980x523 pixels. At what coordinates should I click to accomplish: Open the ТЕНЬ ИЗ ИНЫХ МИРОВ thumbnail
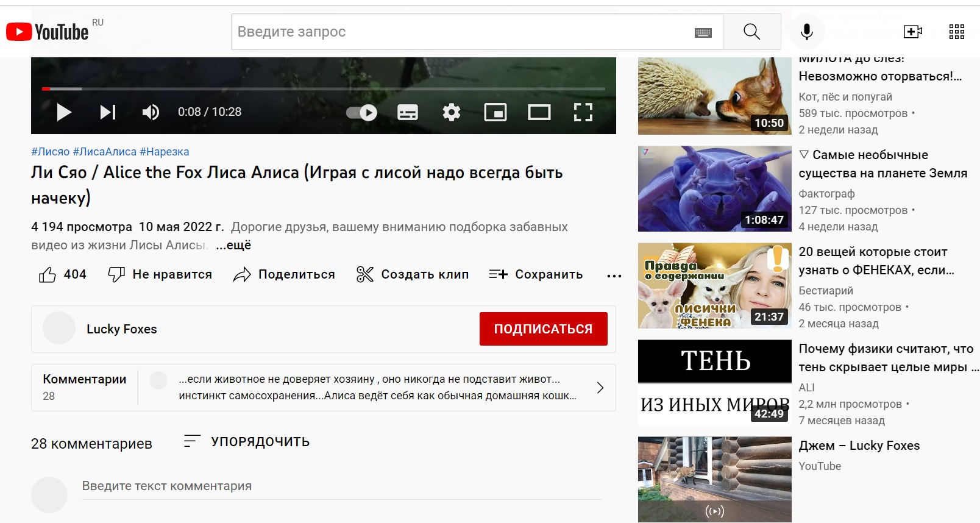pos(715,383)
